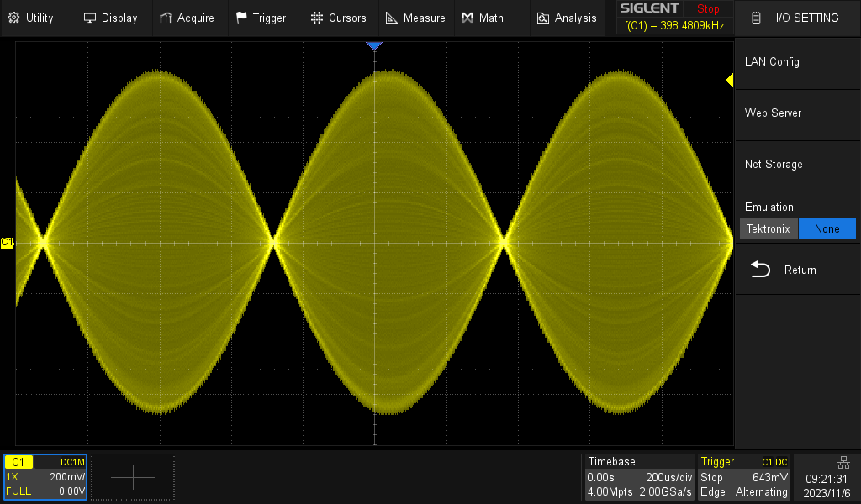Click the network status icon
This screenshot has height=504, width=861.
tap(843, 462)
